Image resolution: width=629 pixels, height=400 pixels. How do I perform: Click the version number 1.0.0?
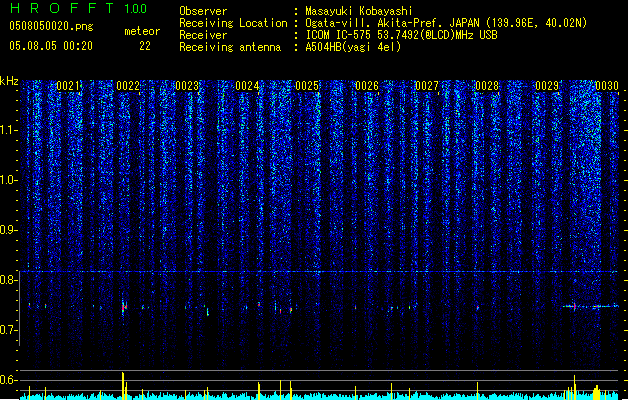tap(135, 9)
